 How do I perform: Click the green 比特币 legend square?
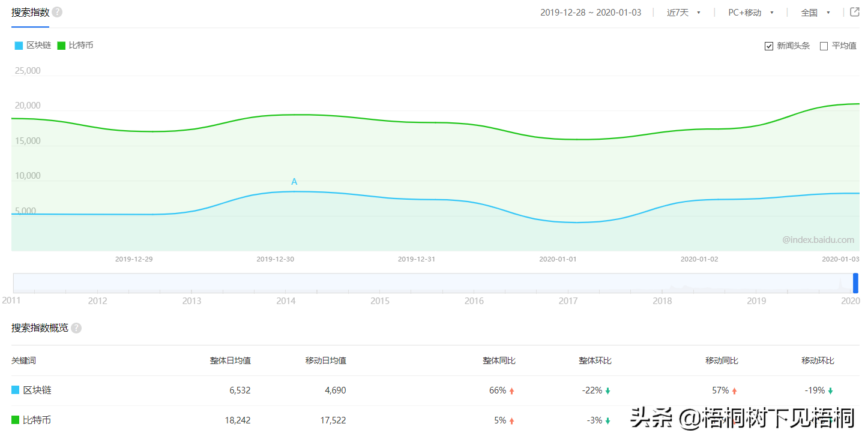[61, 46]
